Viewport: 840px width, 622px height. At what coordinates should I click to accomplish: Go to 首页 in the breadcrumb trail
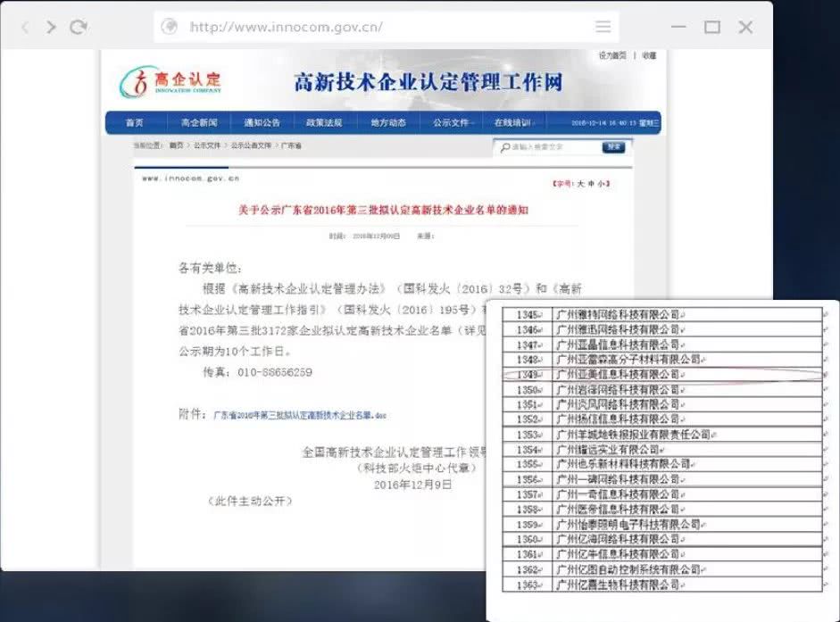click(176, 145)
